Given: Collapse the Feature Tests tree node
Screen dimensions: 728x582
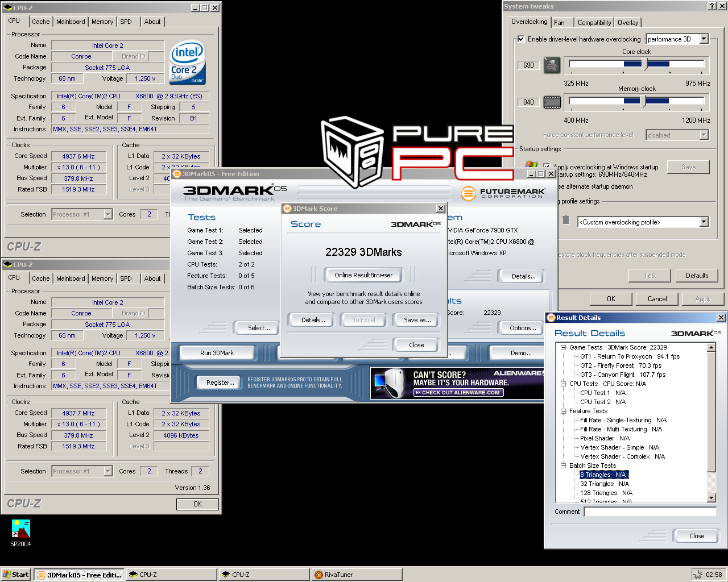Looking at the screenshot, I should [x=563, y=411].
